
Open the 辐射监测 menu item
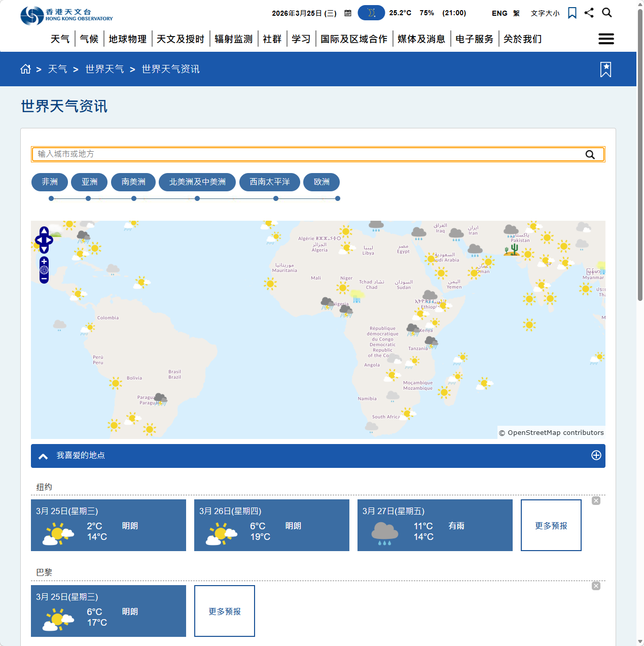pos(233,39)
